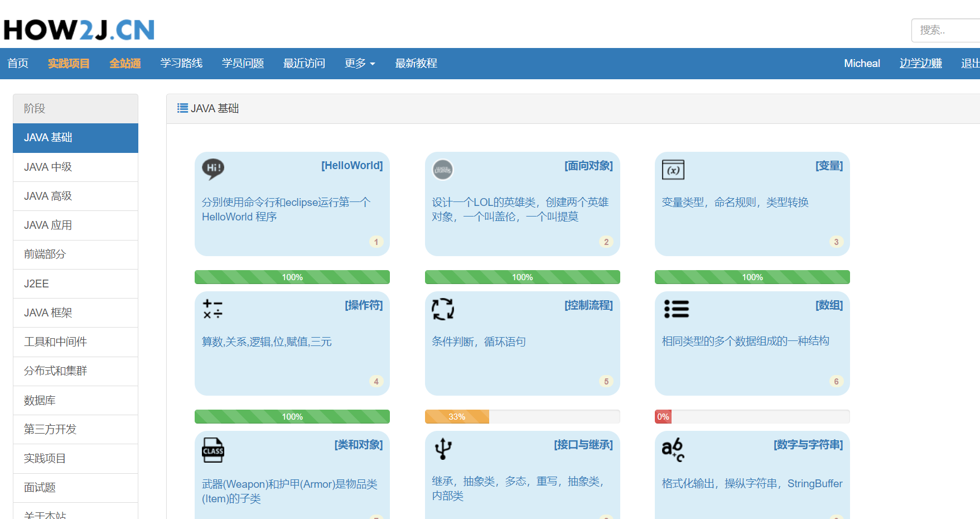The height and width of the screenshot is (519, 980).
Task: Click description 算数,关系,逻辑,位,赋值,三元
Action: 267,342
